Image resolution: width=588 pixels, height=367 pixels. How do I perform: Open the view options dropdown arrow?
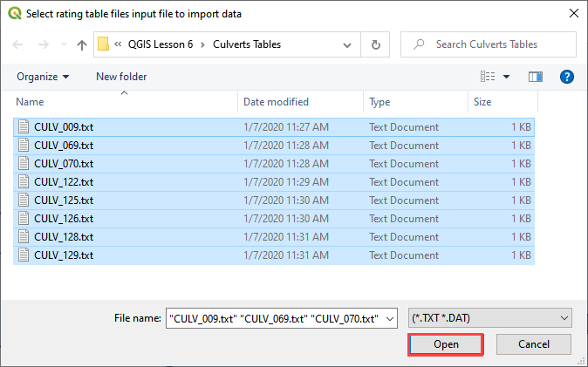point(506,77)
